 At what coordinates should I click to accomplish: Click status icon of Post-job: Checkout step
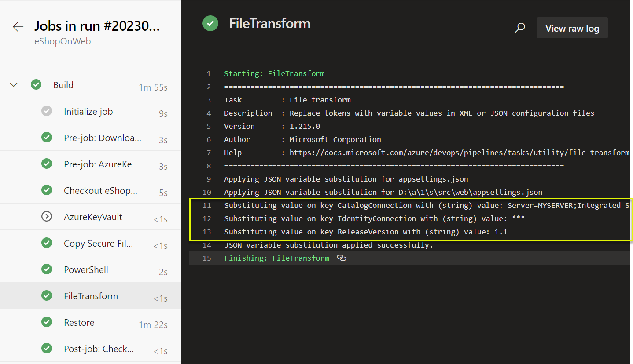pos(47,348)
